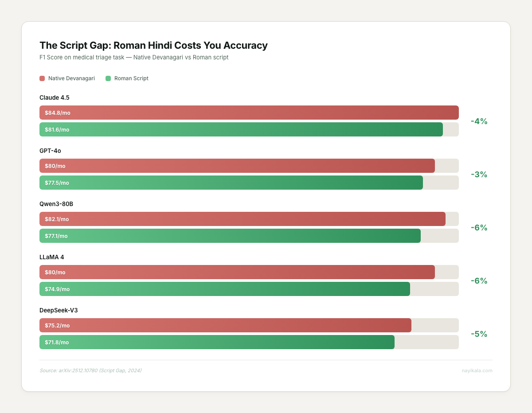Viewport: 532px width, 413px height.
Task: Select Claude 4.5 red $84.8/mo bar
Action: [x=249, y=113]
